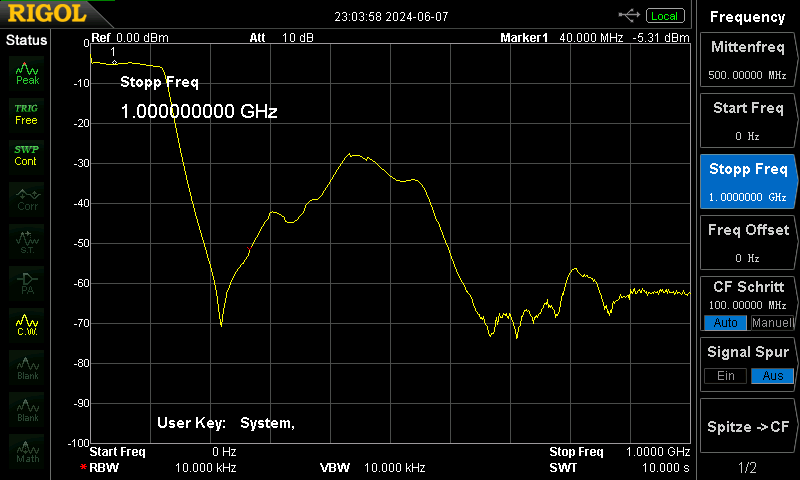Switch CF Schritt to Manuell
800x480 pixels.
[772, 323]
